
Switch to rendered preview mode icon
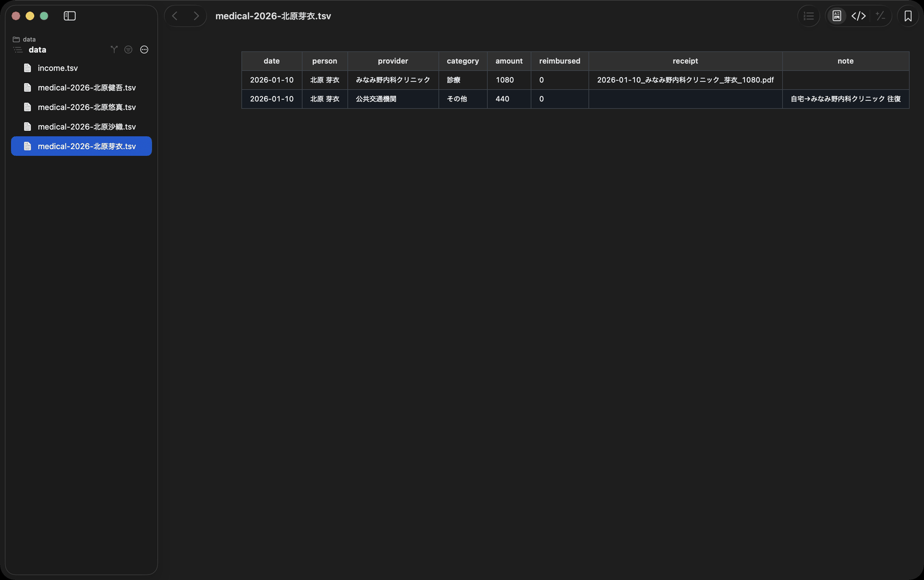(x=837, y=16)
